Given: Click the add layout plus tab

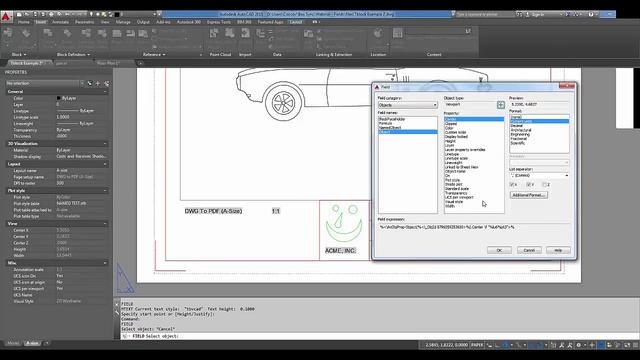Looking at the screenshot, I should (47, 343).
